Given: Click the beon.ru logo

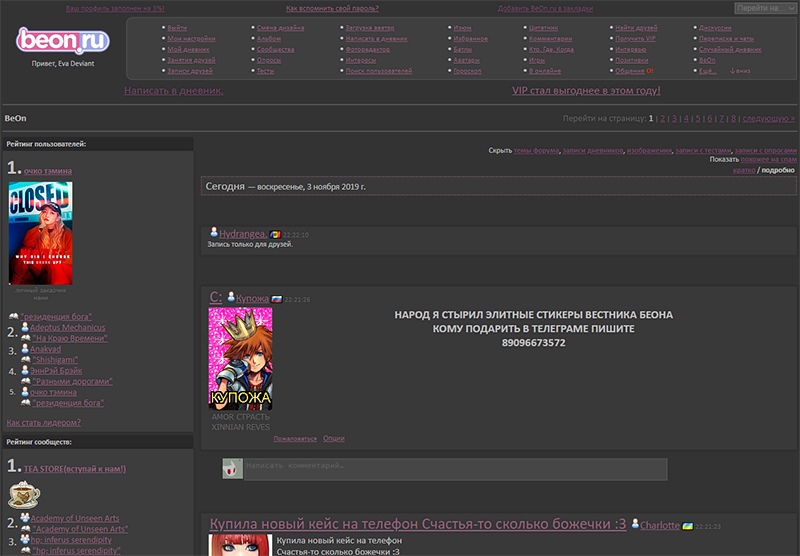Looking at the screenshot, I should pyautogui.click(x=63, y=40).
